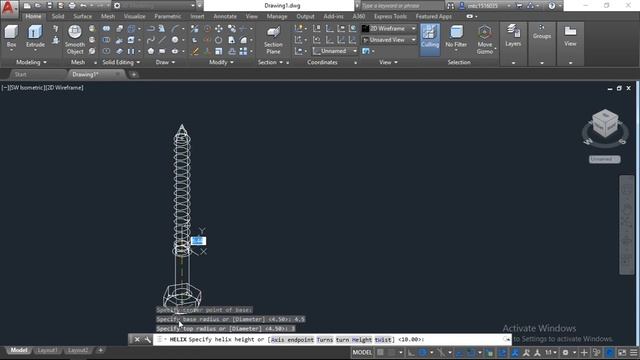Viewport: 640px width, 360px height.
Task: Toggle object snap in status bar
Action: click(471, 352)
